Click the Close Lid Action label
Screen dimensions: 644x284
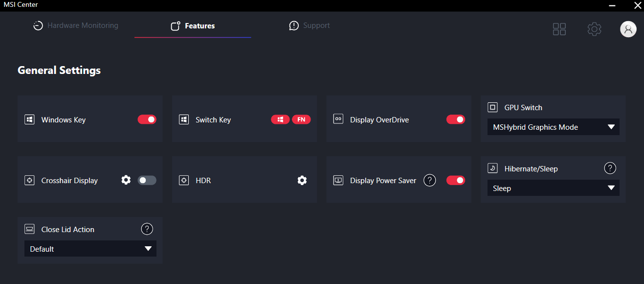pos(68,229)
